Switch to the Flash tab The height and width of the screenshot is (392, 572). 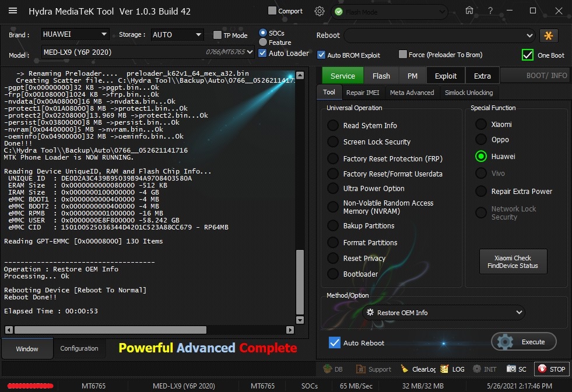[381, 76]
